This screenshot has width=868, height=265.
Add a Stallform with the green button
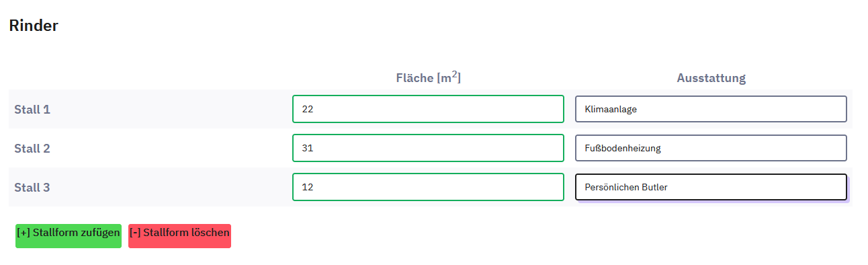[x=69, y=236]
